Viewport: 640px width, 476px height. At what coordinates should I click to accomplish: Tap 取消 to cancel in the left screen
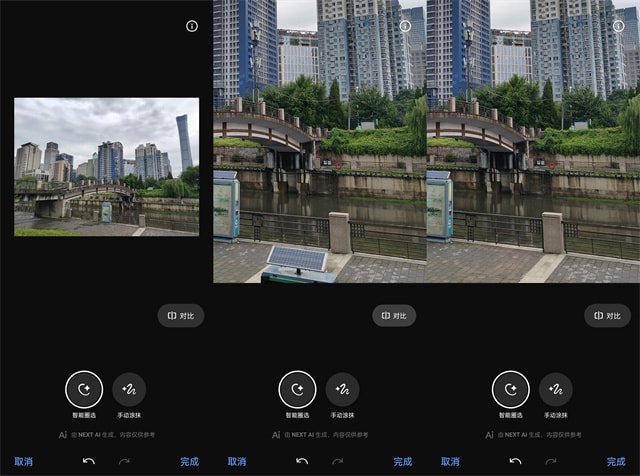coord(23,461)
